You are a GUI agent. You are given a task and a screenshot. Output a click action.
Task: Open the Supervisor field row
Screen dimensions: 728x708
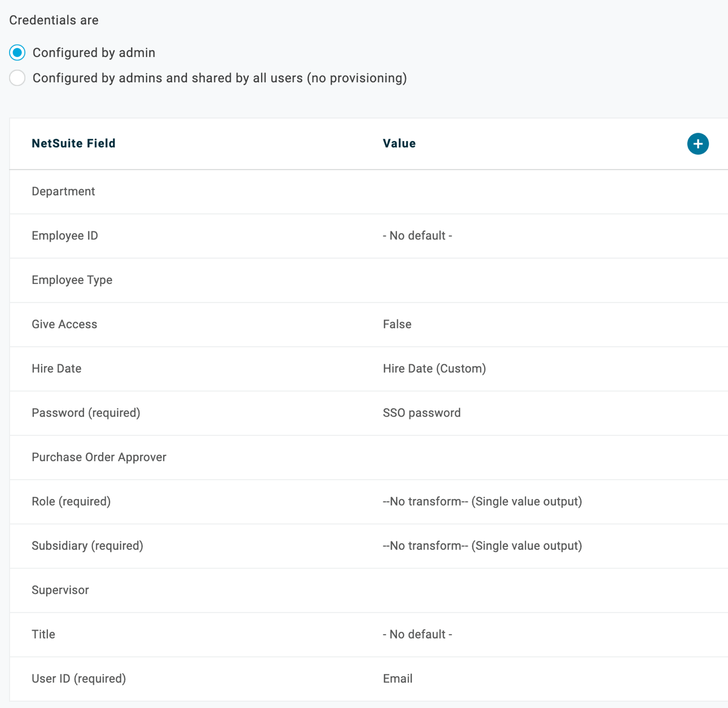coord(369,590)
